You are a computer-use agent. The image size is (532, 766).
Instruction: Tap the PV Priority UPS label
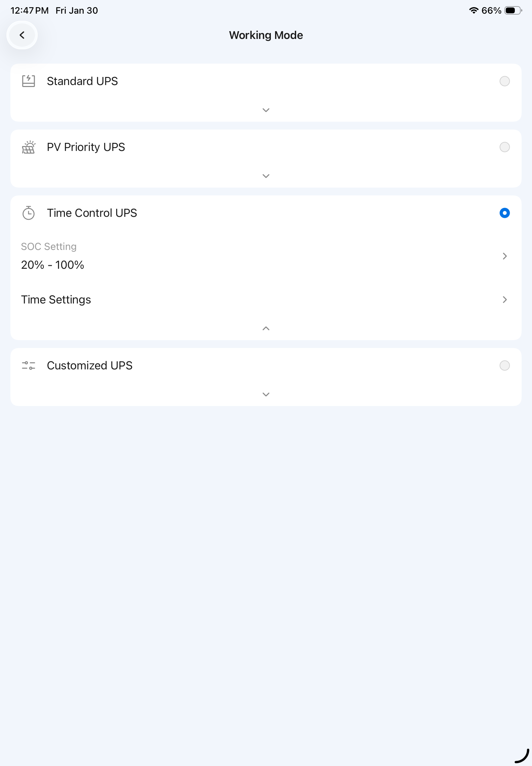[86, 147]
